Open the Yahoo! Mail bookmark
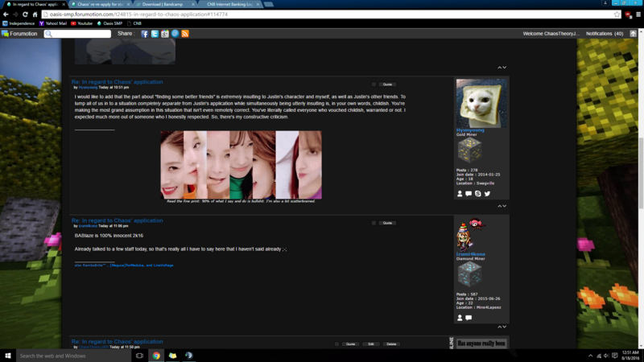 (x=53, y=23)
